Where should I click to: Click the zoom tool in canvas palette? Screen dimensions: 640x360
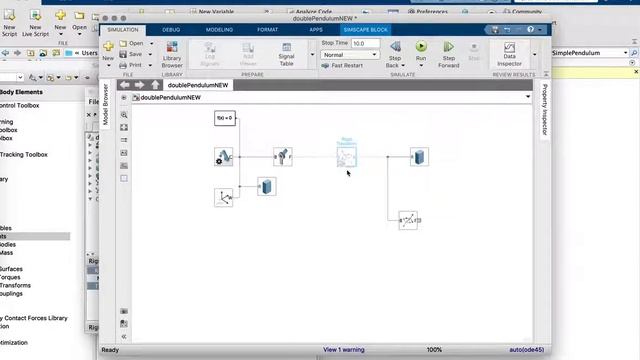(x=124, y=115)
